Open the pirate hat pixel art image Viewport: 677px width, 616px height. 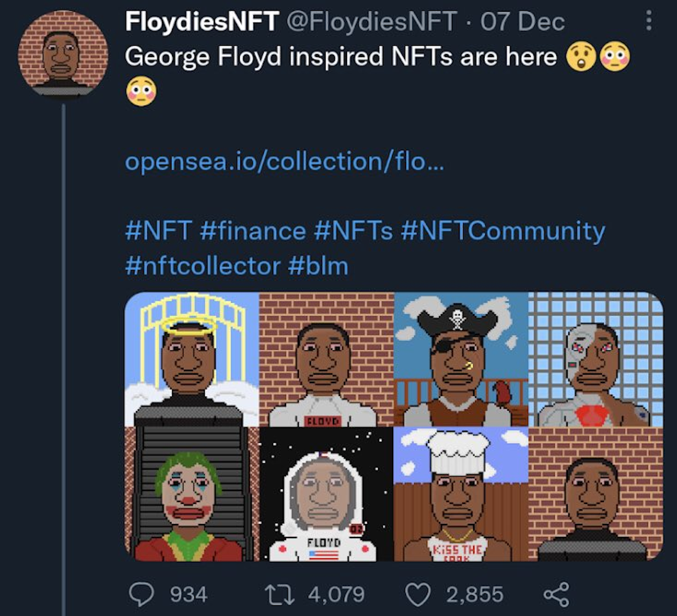pos(461,359)
